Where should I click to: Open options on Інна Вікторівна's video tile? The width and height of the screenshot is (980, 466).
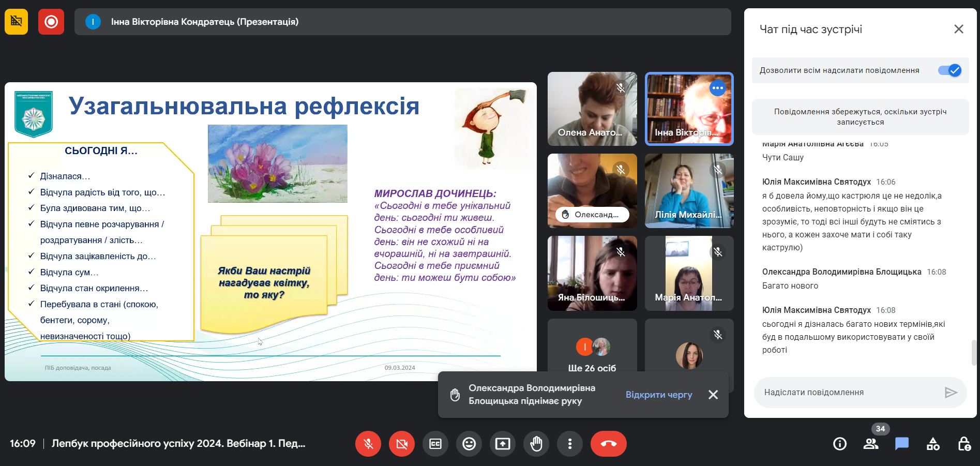[717, 88]
